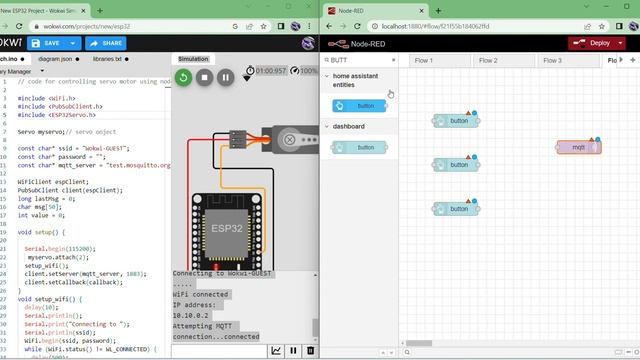
Task: Restart the Wokwi simulation
Action: click(183, 78)
